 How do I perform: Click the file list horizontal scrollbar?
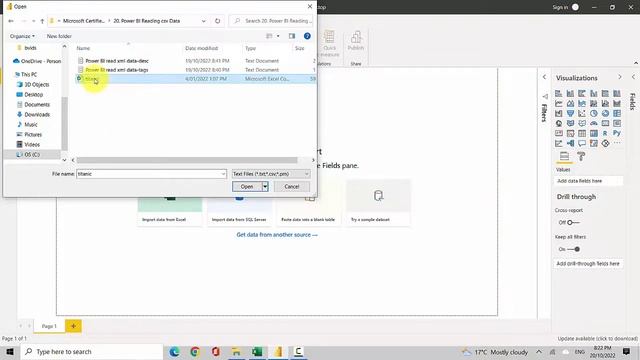[x=187, y=160]
